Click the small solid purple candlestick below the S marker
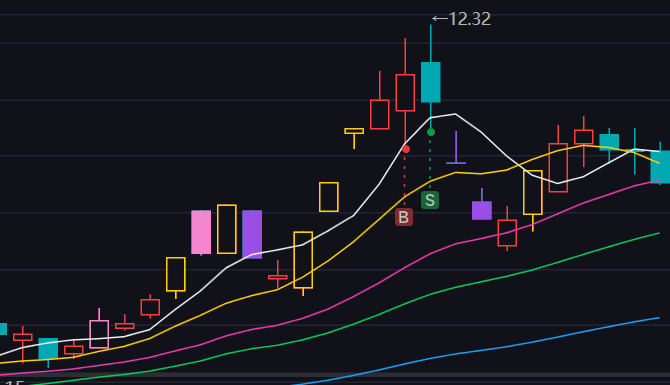 482,210
